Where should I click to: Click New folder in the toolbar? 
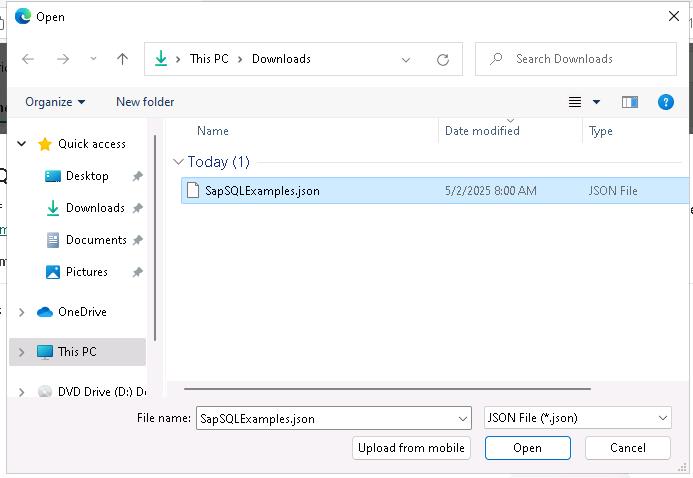click(145, 102)
